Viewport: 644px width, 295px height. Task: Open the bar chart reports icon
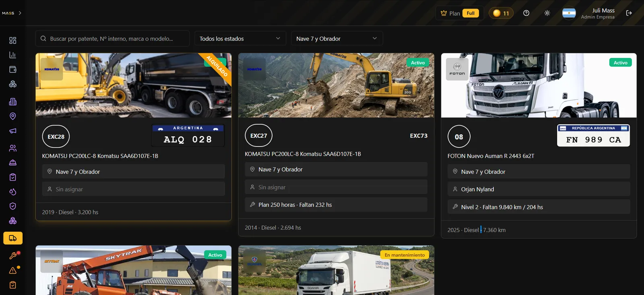coord(13,55)
